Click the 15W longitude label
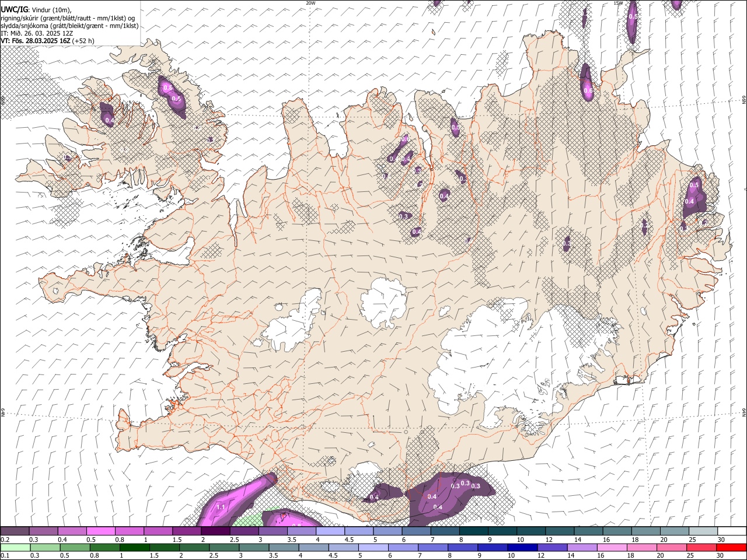Image resolution: width=747 pixels, height=560 pixels. pyautogui.click(x=618, y=3)
